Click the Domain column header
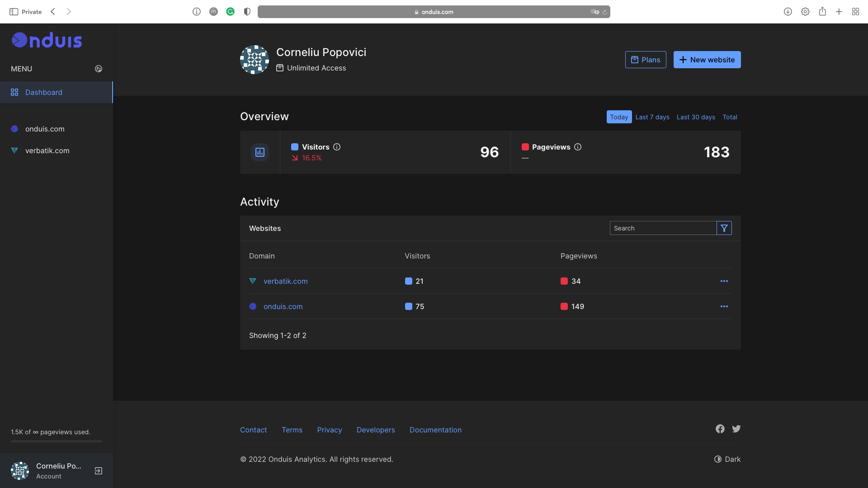The image size is (868, 488). (x=262, y=256)
